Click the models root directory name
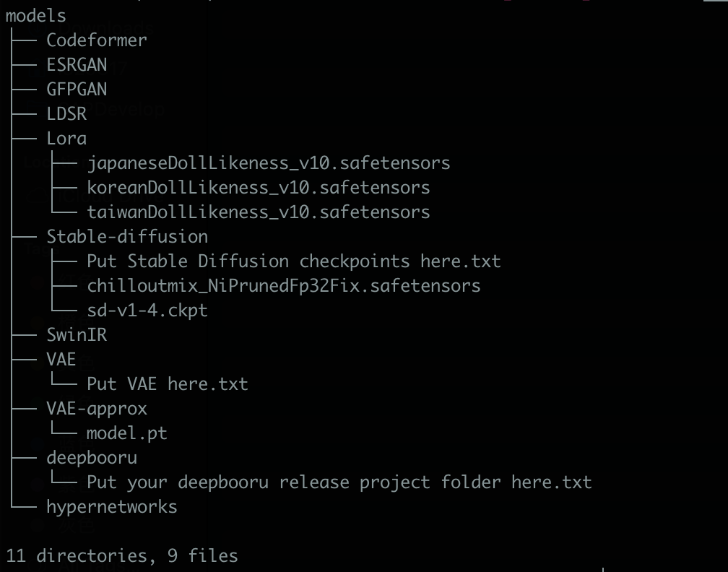Screen dimensions: 728x572 coord(35,15)
